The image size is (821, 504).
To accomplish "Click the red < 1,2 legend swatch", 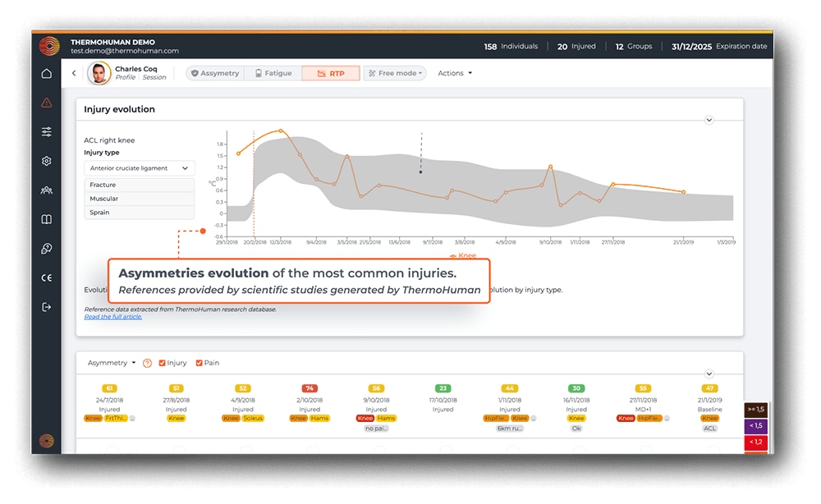I will pos(756,442).
